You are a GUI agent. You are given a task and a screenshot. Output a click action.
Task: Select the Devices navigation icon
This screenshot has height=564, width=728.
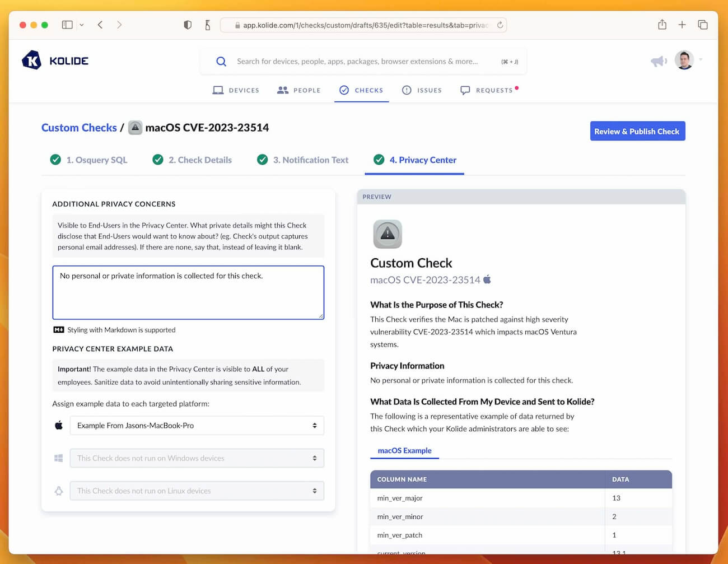[217, 90]
